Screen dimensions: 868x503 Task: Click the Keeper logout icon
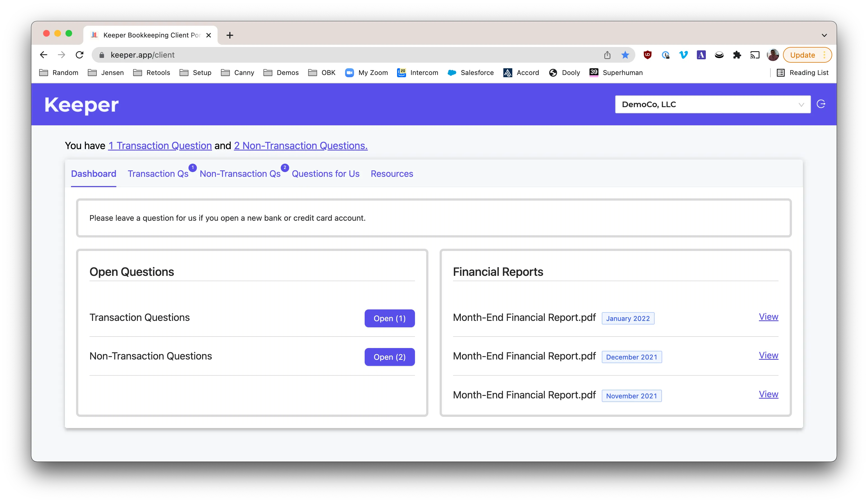pyautogui.click(x=821, y=104)
